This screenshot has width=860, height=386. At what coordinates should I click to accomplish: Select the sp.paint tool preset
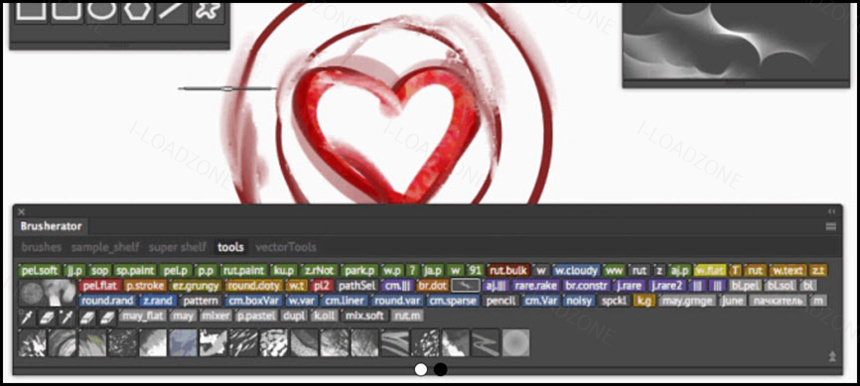click(135, 270)
